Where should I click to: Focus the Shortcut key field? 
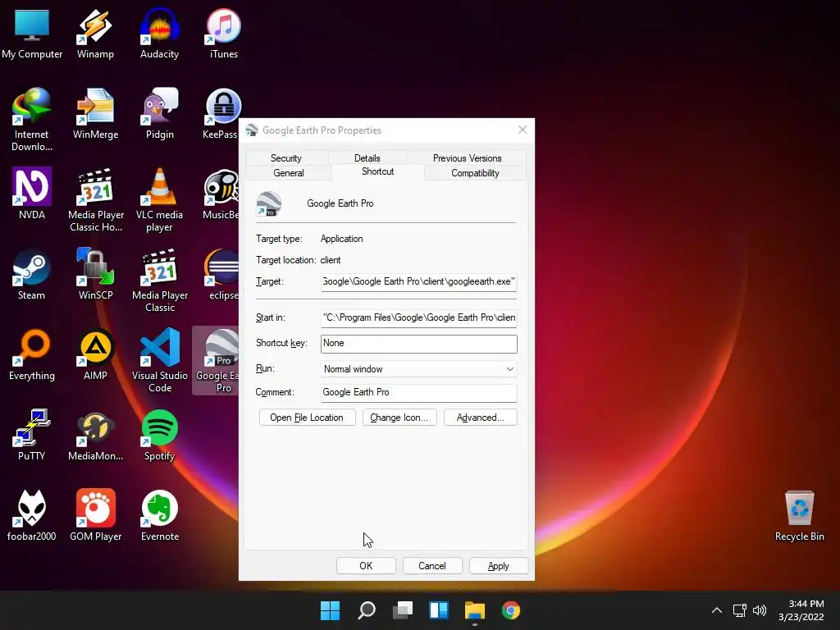click(x=419, y=344)
